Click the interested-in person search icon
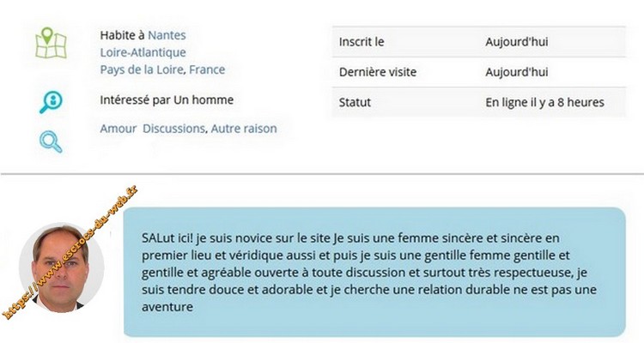Image resolution: width=644 pixels, height=343 pixels. click(51, 101)
